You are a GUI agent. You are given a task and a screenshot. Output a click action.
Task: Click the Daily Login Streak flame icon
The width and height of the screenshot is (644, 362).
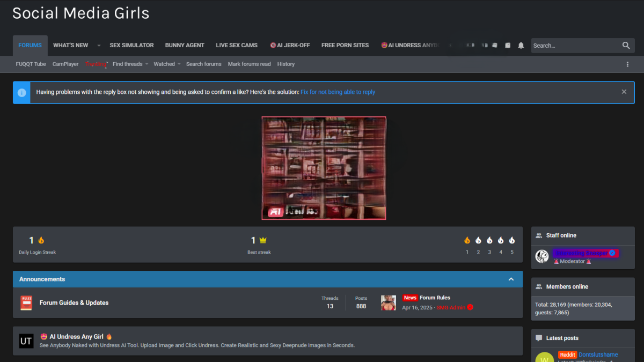coord(41,240)
